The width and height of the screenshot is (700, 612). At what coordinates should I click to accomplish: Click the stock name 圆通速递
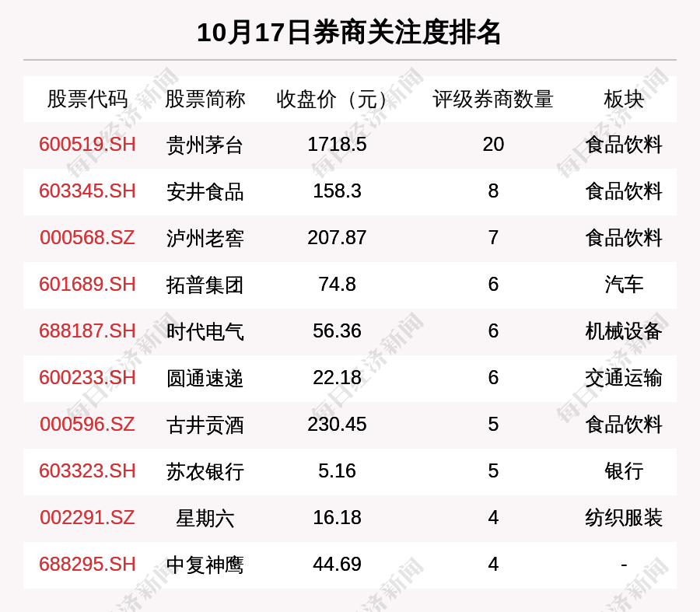(205, 378)
